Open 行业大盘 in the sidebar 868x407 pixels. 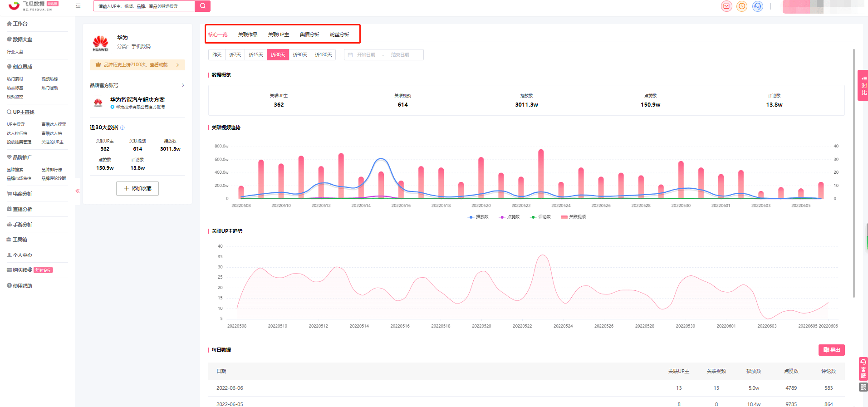15,52
